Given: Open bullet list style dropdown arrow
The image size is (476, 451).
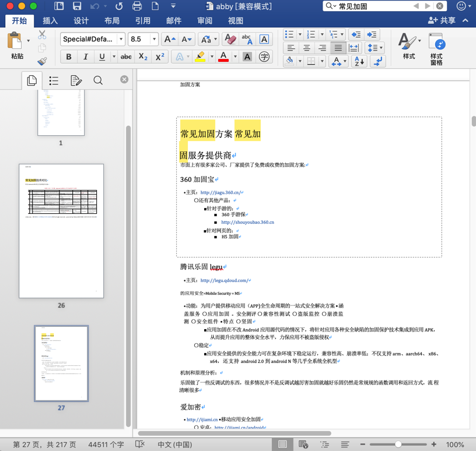Looking at the screenshot, I should [300, 34].
